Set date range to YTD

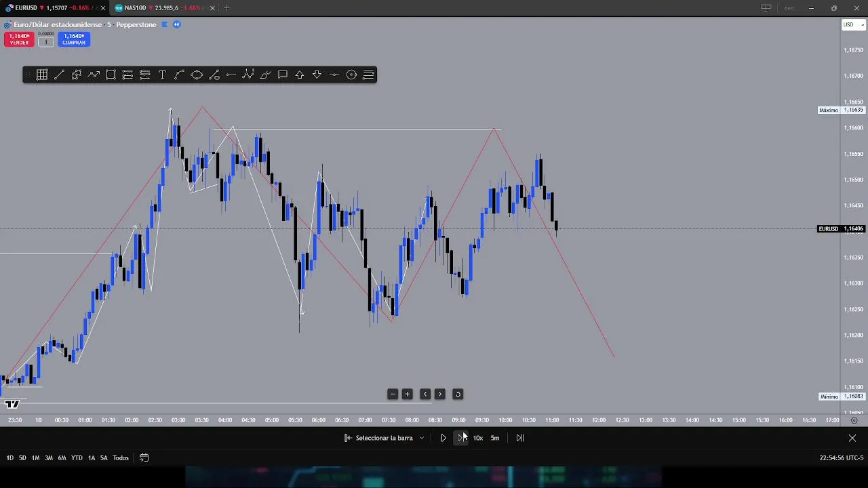coord(77,458)
